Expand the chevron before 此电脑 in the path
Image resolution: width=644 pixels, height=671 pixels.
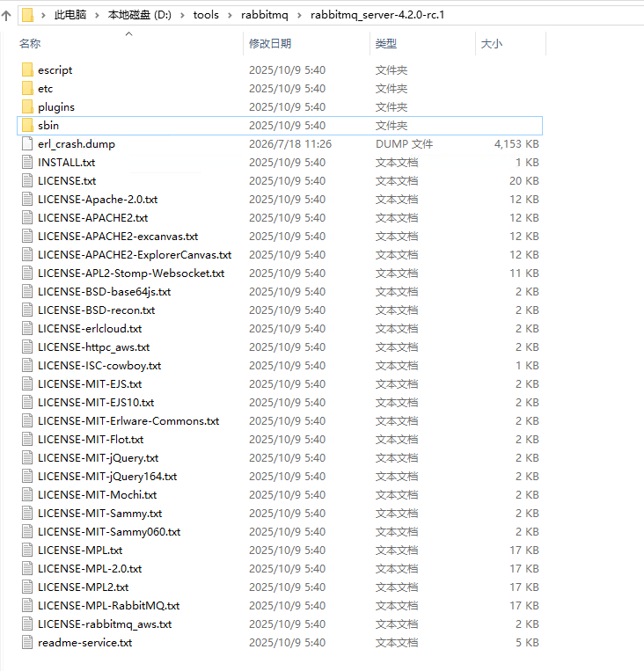point(43,16)
